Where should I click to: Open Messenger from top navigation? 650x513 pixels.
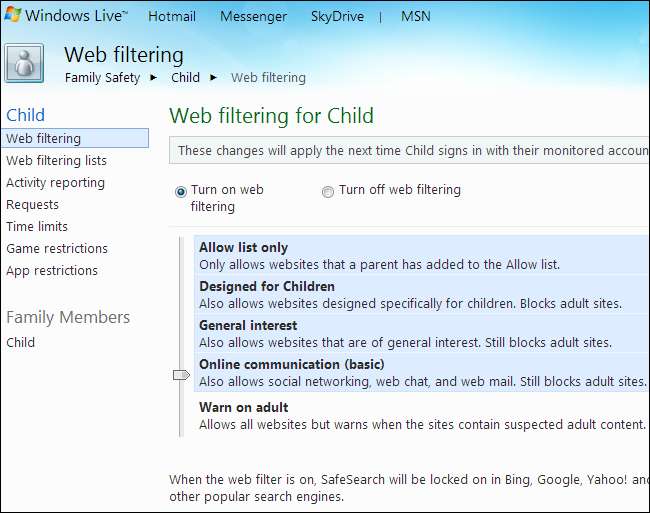point(253,17)
